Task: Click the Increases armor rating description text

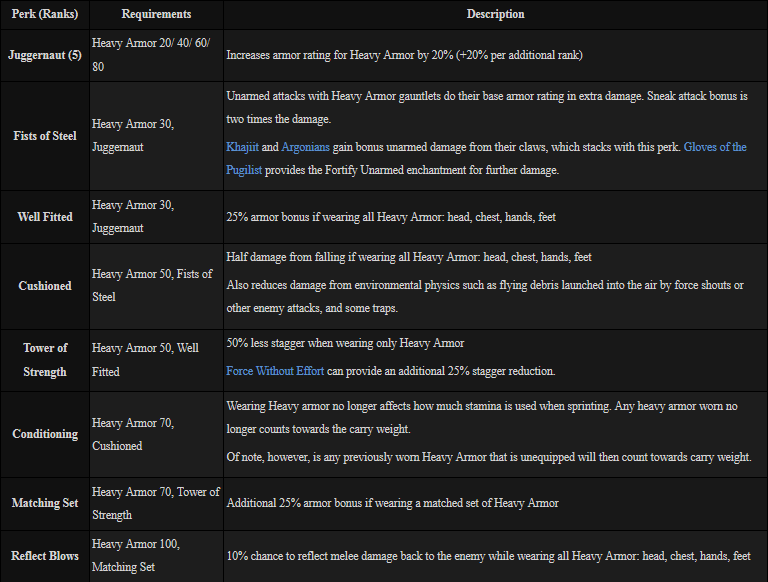Action: (404, 55)
